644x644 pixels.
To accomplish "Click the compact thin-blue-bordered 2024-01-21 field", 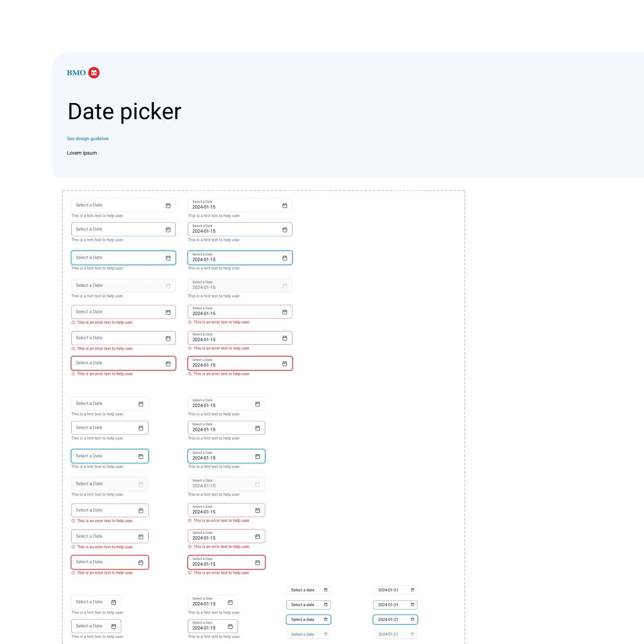I will [x=395, y=605].
